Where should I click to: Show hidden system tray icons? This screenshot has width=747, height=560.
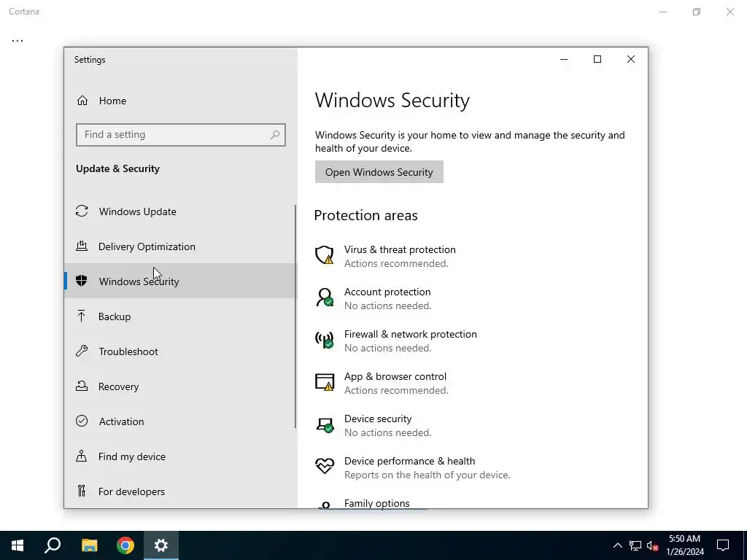click(x=617, y=545)
